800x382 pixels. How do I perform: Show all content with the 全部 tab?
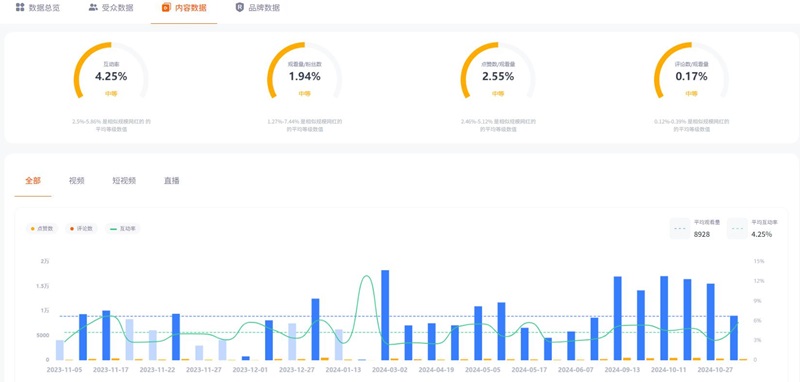[x=33, y=181]
